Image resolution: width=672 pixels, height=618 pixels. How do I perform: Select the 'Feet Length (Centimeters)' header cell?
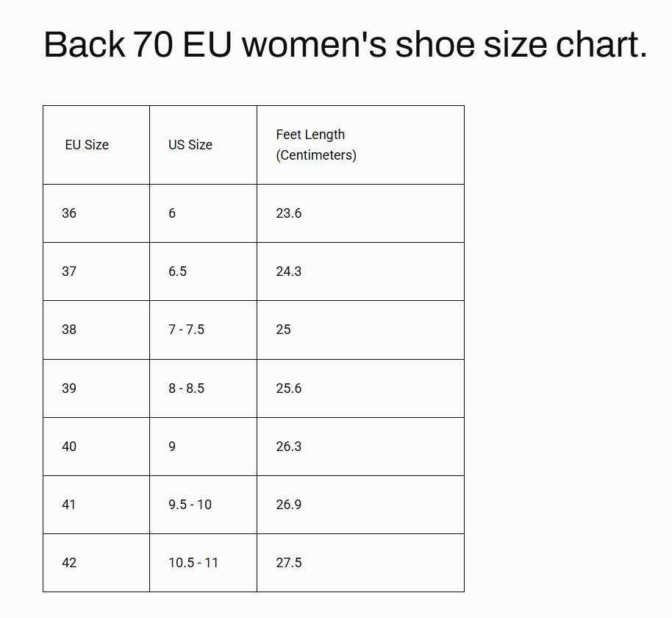pyautogui.click(x=316, y=145)
